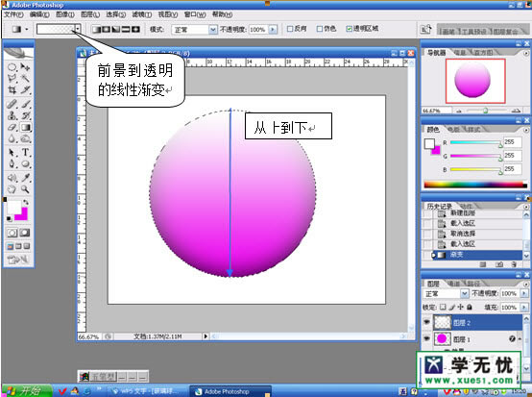Select the Healing Brush tool
Image resolution: width=532 pixels, height=397 pixels.
click(x=12, y=104)
